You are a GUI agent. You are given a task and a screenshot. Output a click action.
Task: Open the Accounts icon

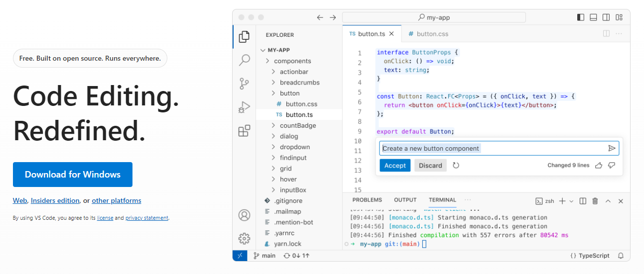click(x=244, y=215)
